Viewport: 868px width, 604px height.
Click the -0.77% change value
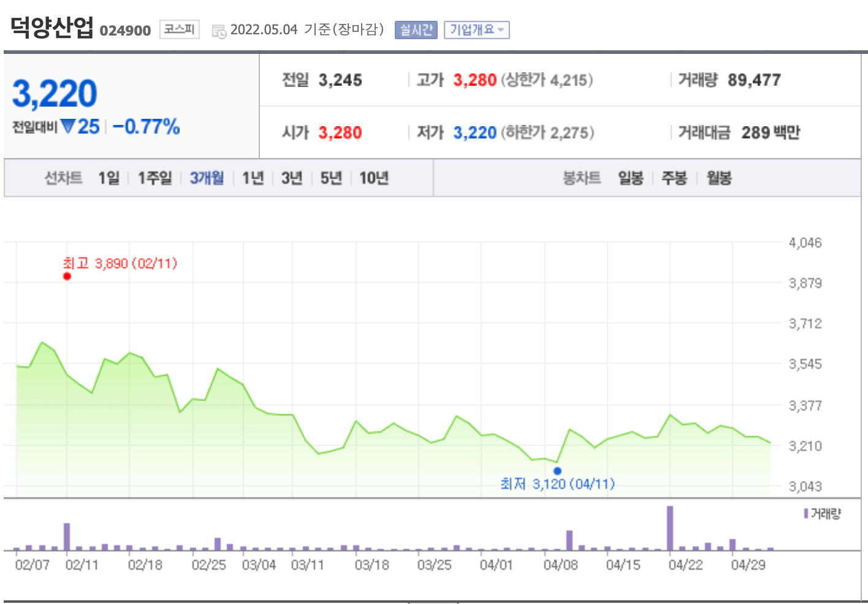pyautogui.click(x=147, y=127)
